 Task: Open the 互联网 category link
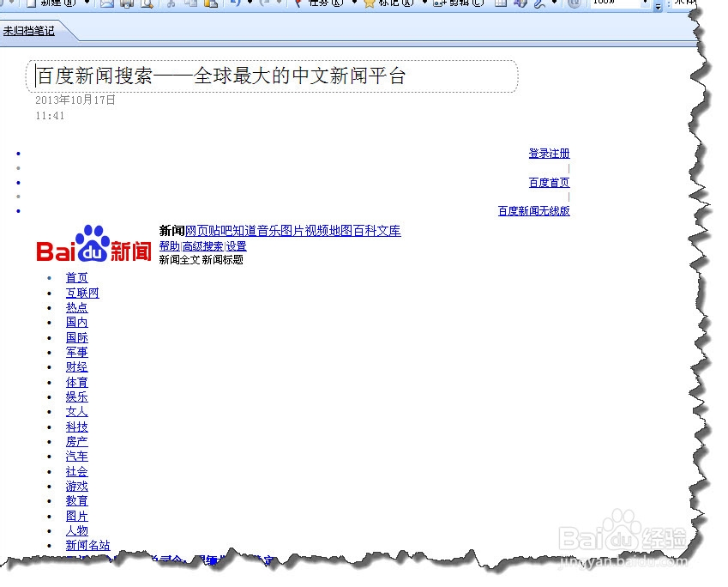(x=82, y=293)
